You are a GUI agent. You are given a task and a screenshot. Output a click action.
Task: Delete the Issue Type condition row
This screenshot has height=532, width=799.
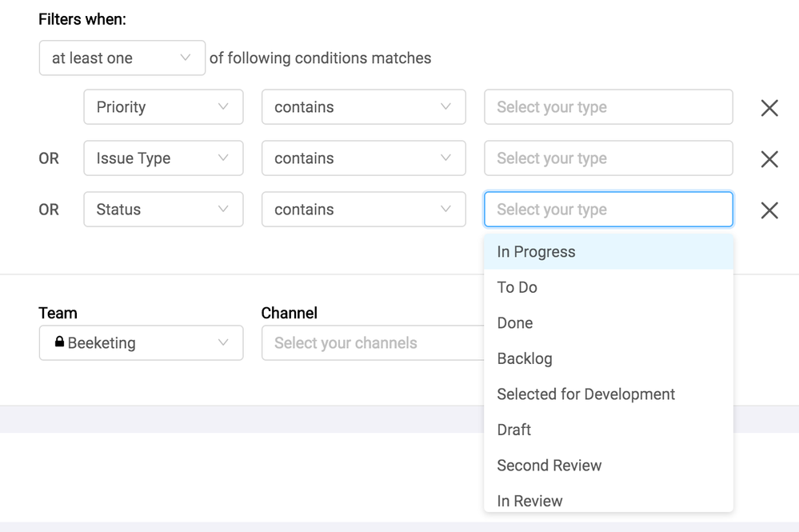tap(769, 159)
